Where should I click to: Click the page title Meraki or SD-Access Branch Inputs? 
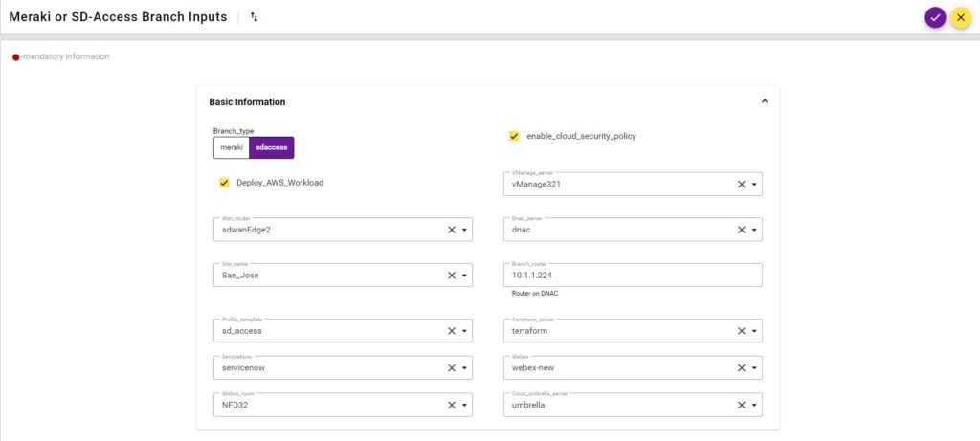118,17
